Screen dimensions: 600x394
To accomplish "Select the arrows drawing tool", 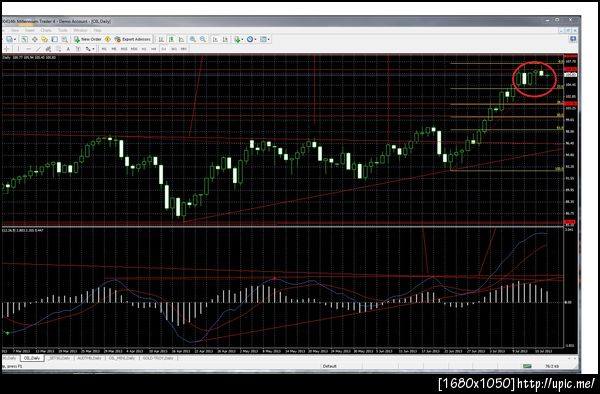I will pos(88,49).
